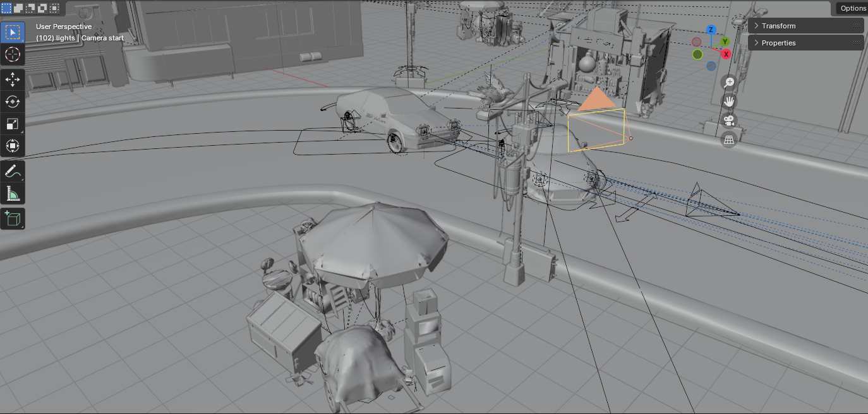Screen dimensions: 868x414
Task: Click the Add Cube tool
Action: click(13, 219)
